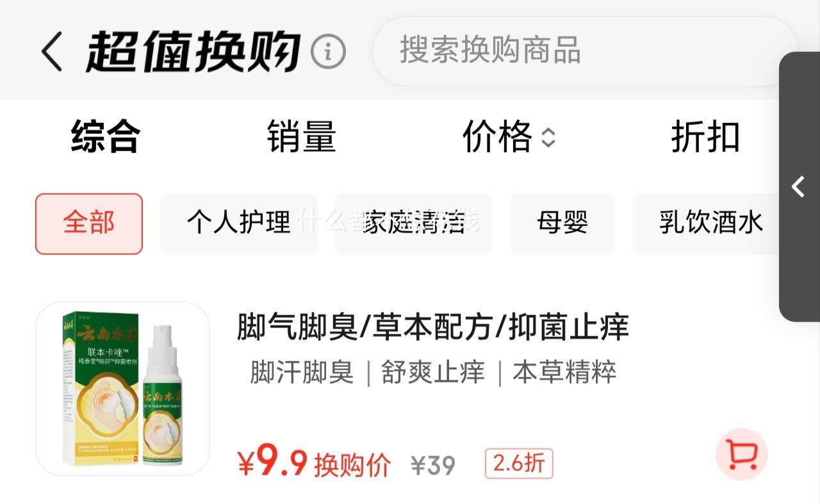Expand the side panel arrow handle
The width and height of the screenshot is (820, 504).
[799, 186]
